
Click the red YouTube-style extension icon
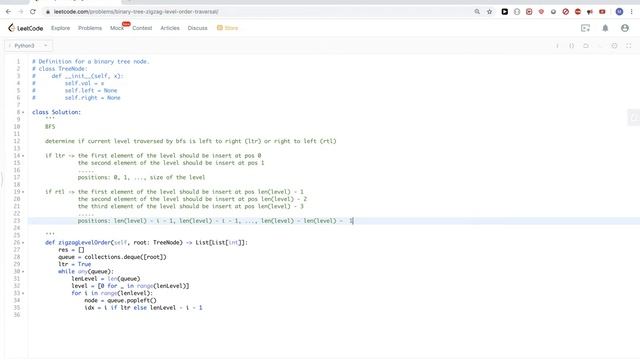[x=602, y=12]
